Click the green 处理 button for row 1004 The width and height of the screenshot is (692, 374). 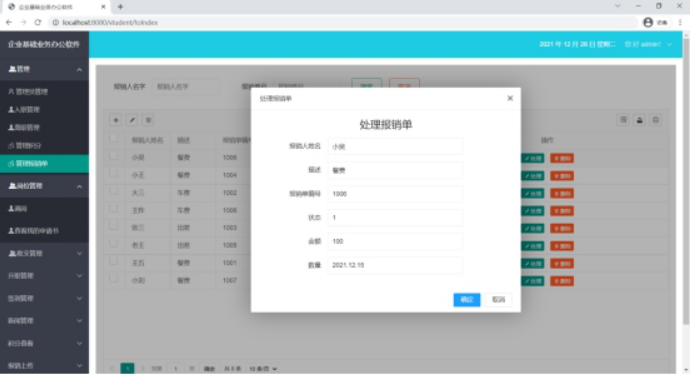pyautogui.click(x=533, y=176)
